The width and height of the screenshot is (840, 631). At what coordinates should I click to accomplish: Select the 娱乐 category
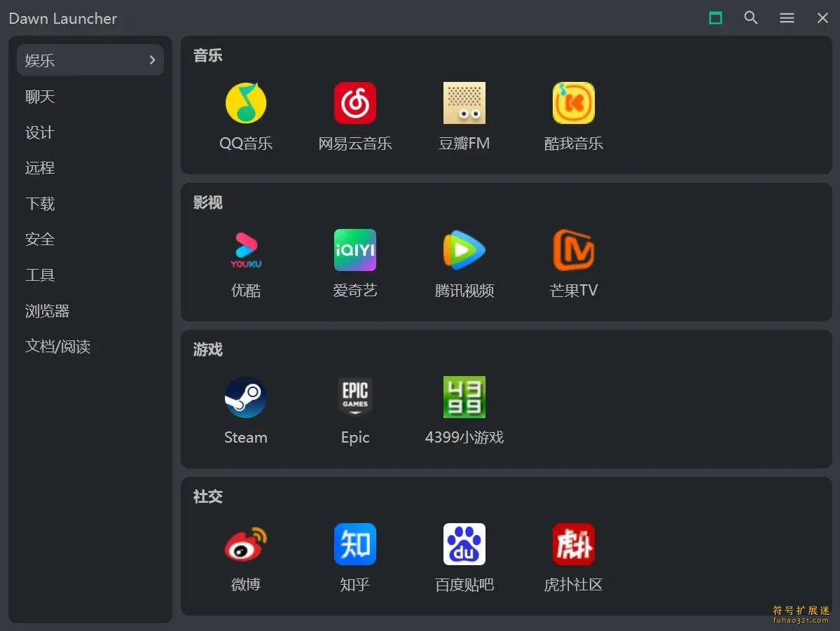pyautogui.click(x=90, y=60)
